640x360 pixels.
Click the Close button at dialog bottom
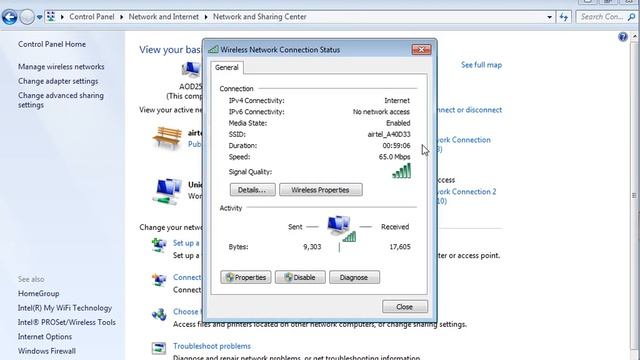tap(404, 307)
